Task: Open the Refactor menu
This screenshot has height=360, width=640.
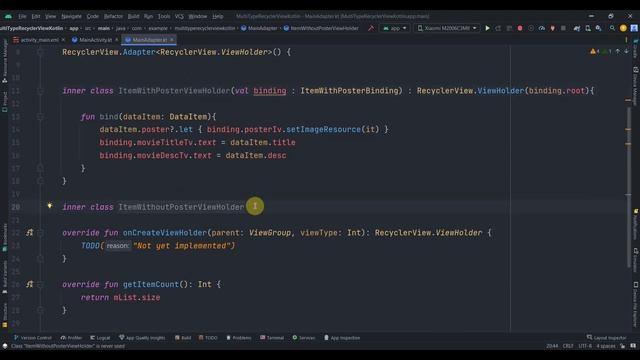Action: [x=113, y=16]
